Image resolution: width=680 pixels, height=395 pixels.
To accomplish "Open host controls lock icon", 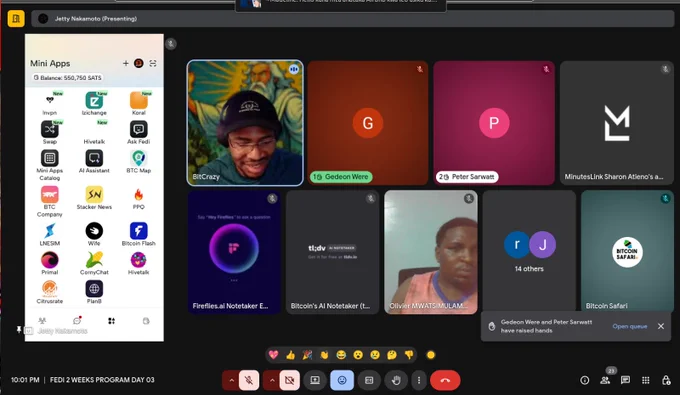I will pos(666,380).
